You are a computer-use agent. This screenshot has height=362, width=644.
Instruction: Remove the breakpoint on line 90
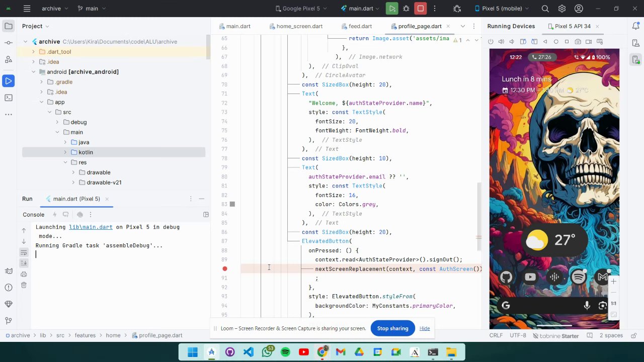click(x=225, y=269)
